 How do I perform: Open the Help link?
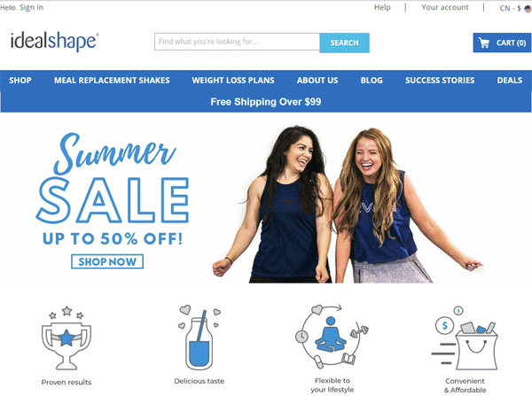pos(382,7)
